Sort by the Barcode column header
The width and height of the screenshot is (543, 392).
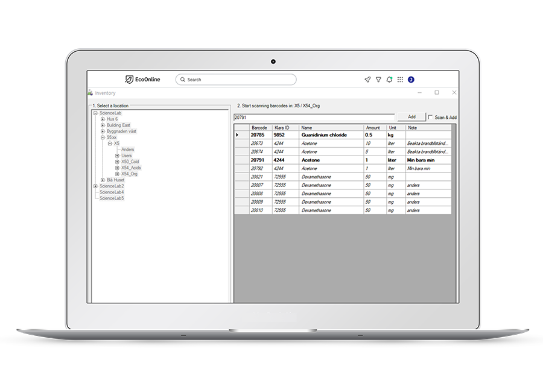[x=259, y=128]
